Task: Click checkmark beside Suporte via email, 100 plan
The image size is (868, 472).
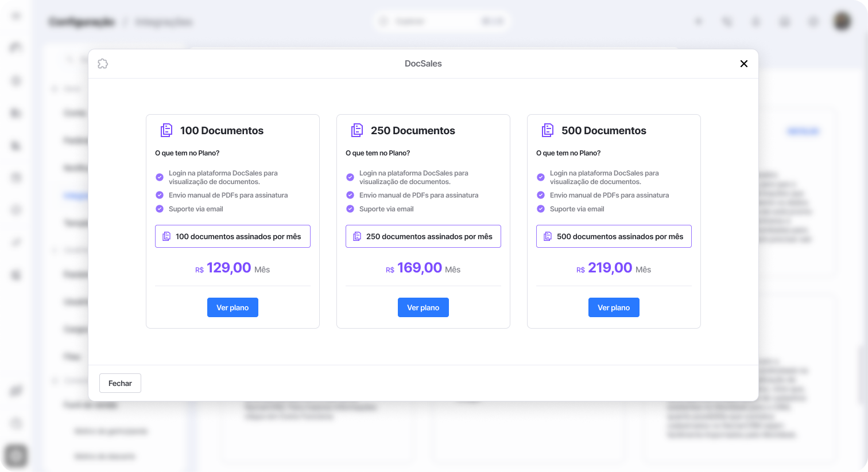Action: coord(160,209)
